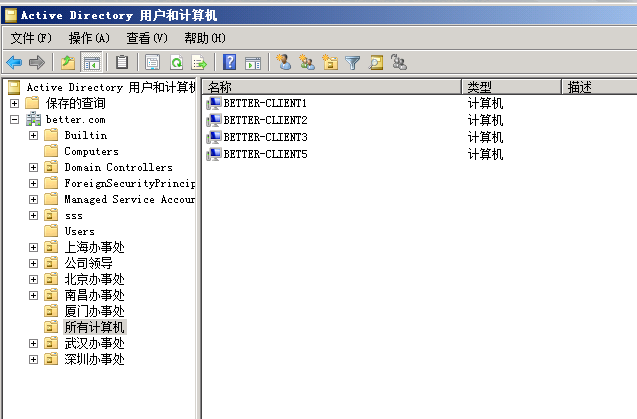Select the 厦门办事处 tree item
Screen dimensions: 637x419
pyautogui.click(x=95, y=311)
